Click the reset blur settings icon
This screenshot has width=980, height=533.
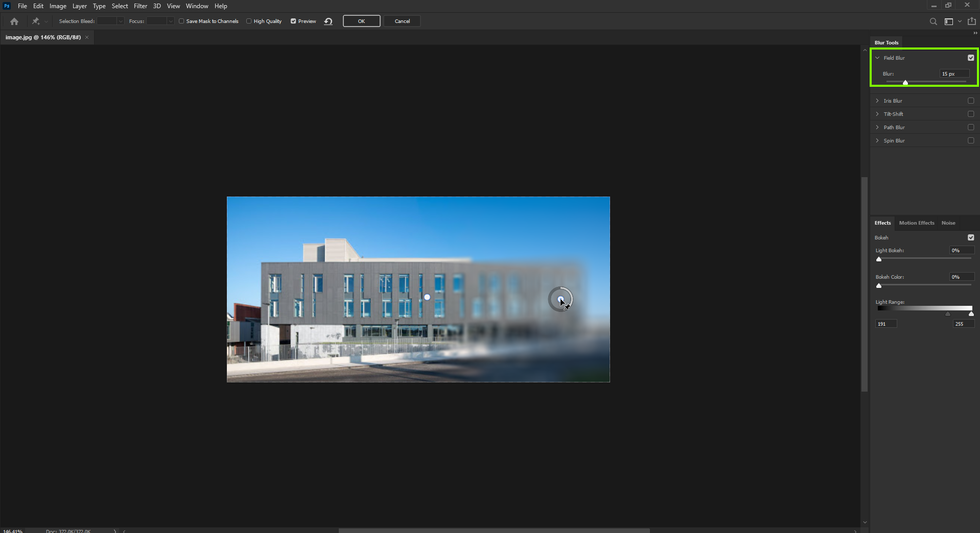click(328, 21)
